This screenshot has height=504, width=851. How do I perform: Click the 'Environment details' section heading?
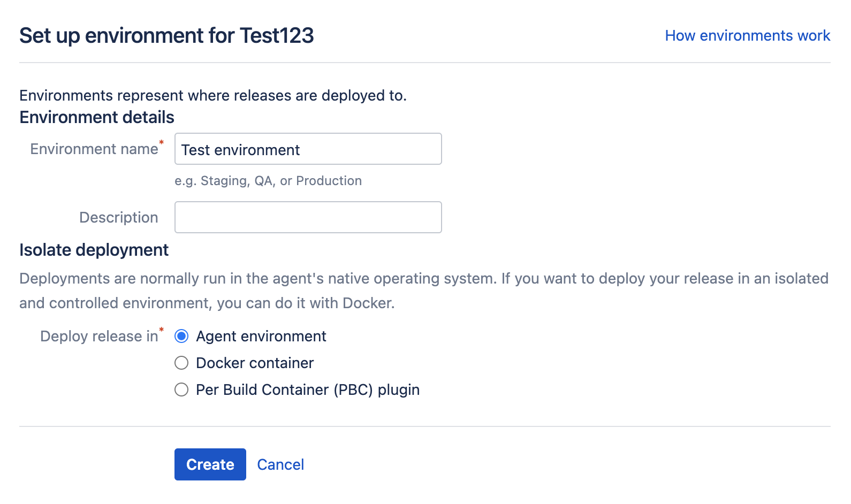click(97, 117)
